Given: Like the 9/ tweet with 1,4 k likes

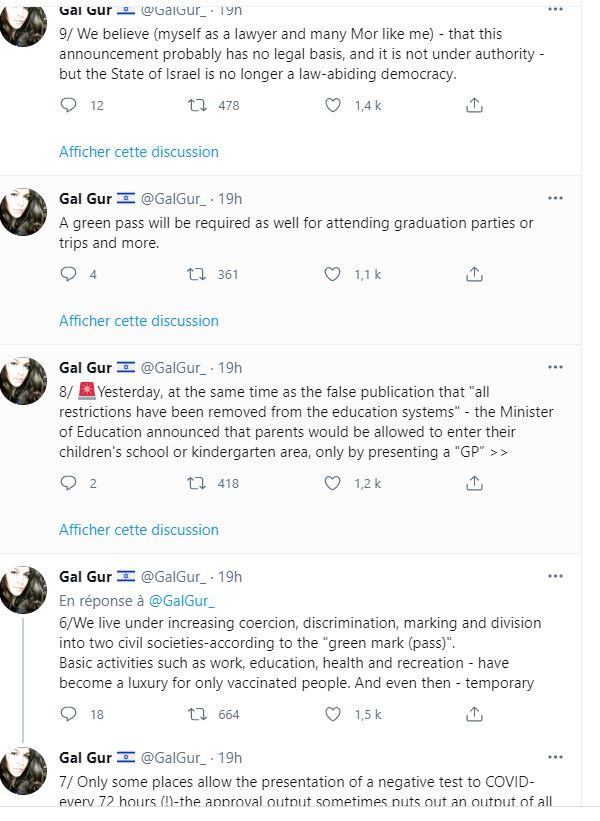Looking at the screenshot, I should (333, 105).
